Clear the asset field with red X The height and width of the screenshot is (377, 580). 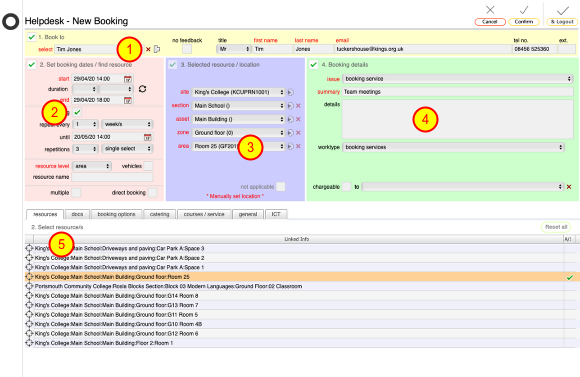pos(298,119)
